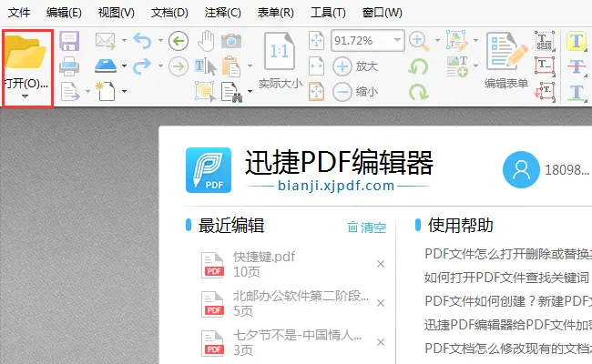
Task: Rotate the page clockwise
Action: [418, 92]
